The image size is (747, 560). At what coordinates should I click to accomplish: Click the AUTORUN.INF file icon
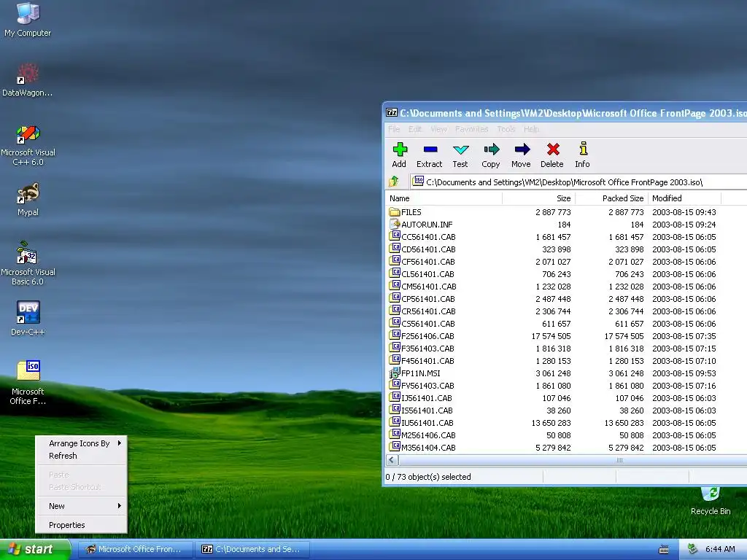tap(394, 225)
